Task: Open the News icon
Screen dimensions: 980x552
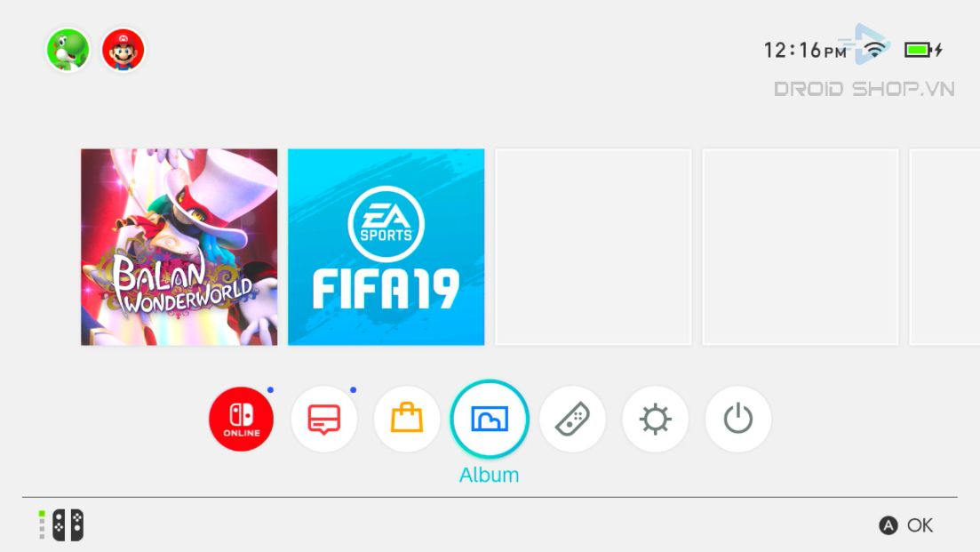Action: tap(323, 419)
